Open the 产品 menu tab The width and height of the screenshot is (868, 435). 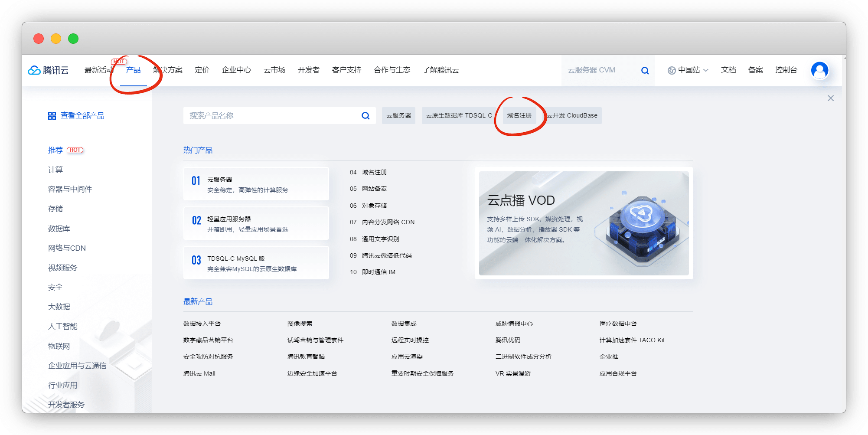133,70
